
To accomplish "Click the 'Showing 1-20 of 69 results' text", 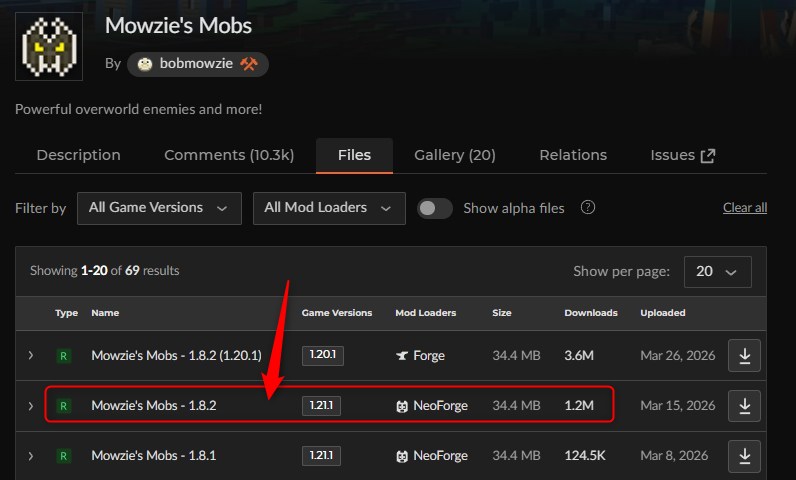I will pos(105,270).
